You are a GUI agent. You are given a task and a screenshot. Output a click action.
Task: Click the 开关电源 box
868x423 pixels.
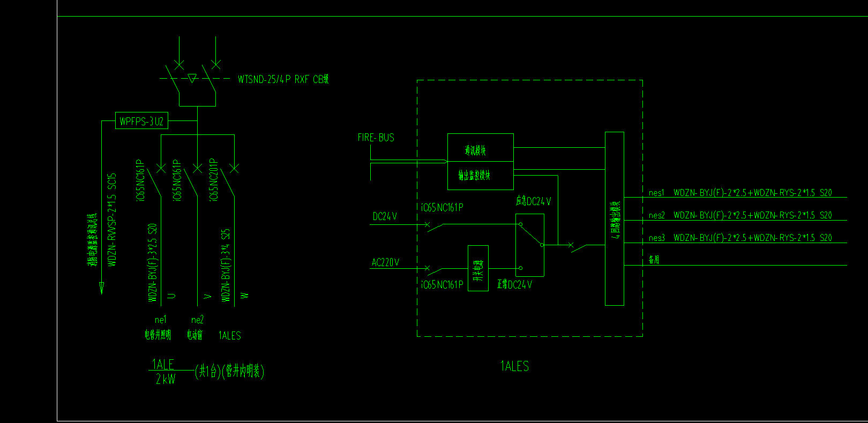click(x=478, y=268)
